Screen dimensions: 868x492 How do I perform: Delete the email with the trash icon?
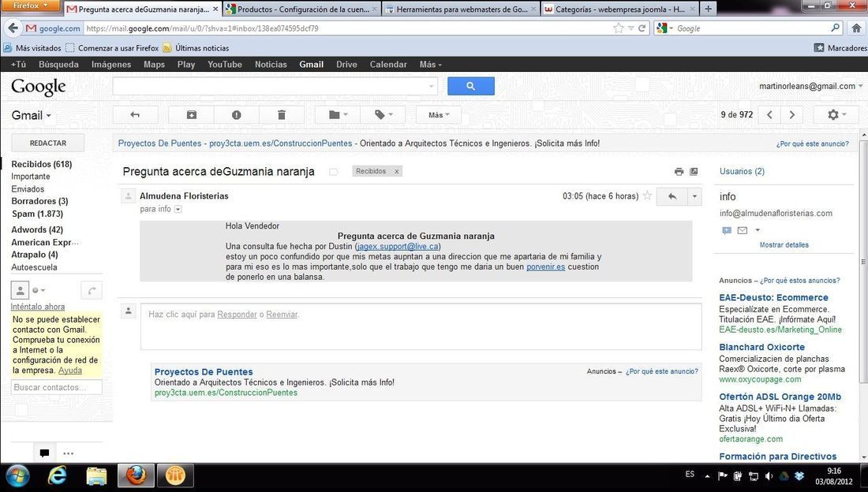point(281,115)
